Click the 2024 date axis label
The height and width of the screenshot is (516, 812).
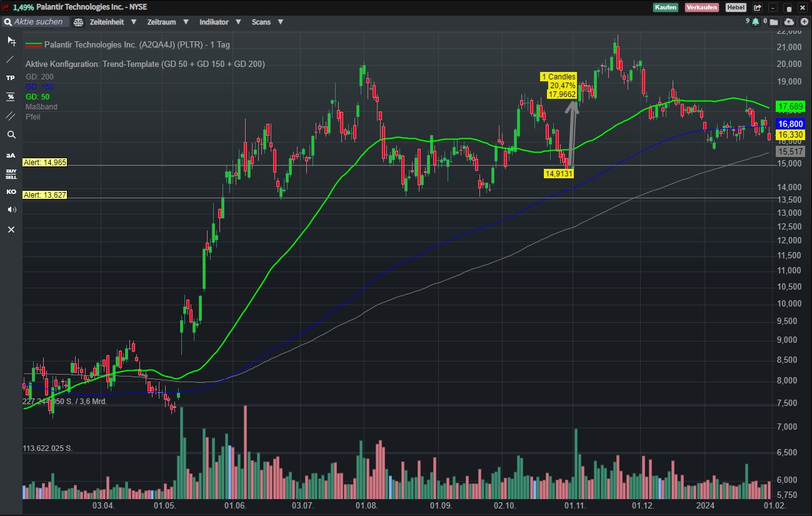[705, 505]
